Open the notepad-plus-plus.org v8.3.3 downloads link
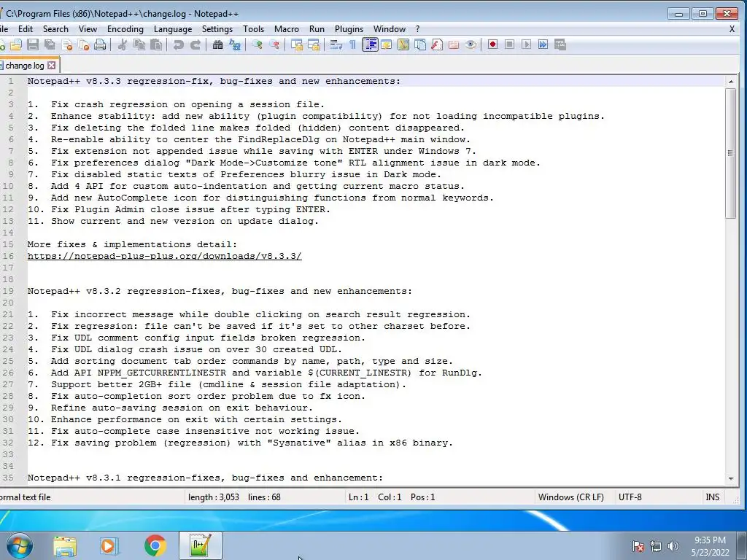 [164, 256]
